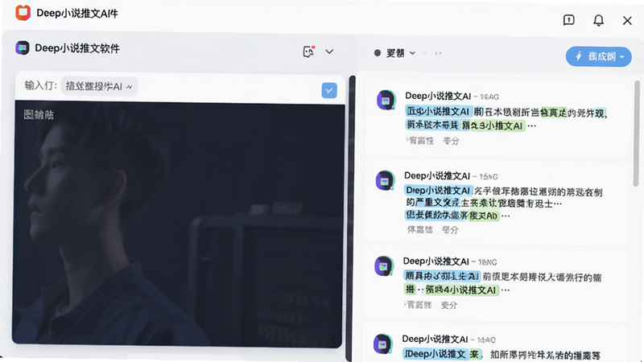
Task: Click the right panel vertical scrollbar
Action: [x=636, y=134]
